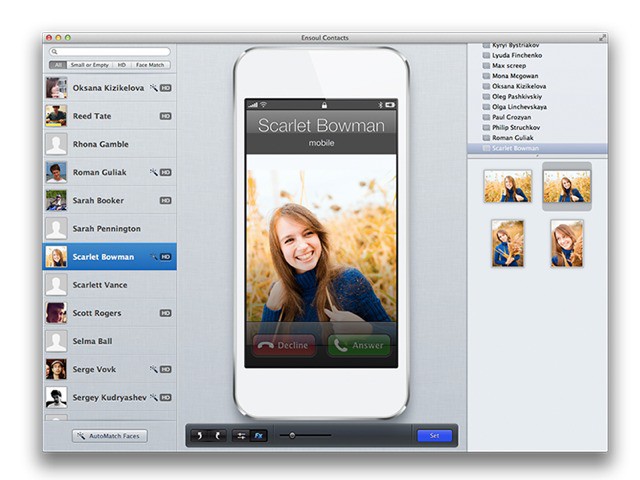Screen dimensions: 640x480
Task: Pick the portrait thumbnail with the blue sweater
Action: tap(508, 243)
